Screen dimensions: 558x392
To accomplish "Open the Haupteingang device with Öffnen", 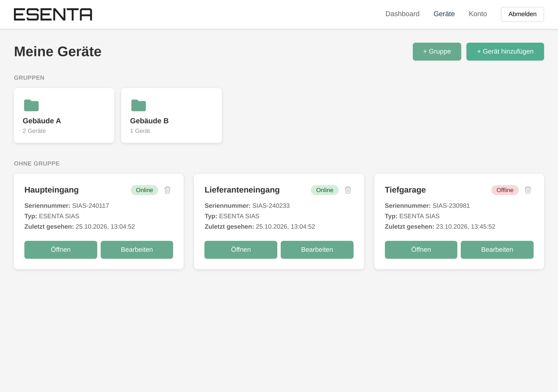I will (61, 249).
